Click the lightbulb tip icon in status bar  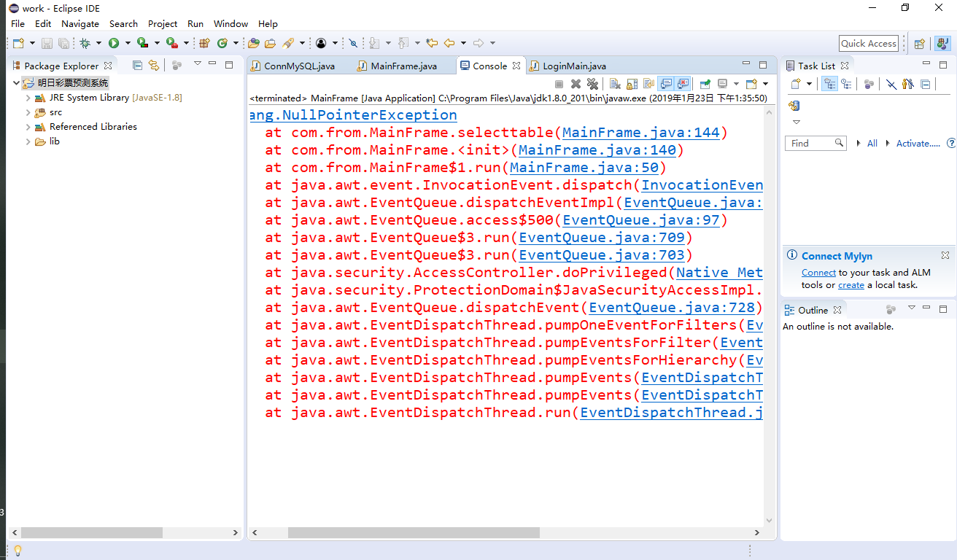[18, 551]
